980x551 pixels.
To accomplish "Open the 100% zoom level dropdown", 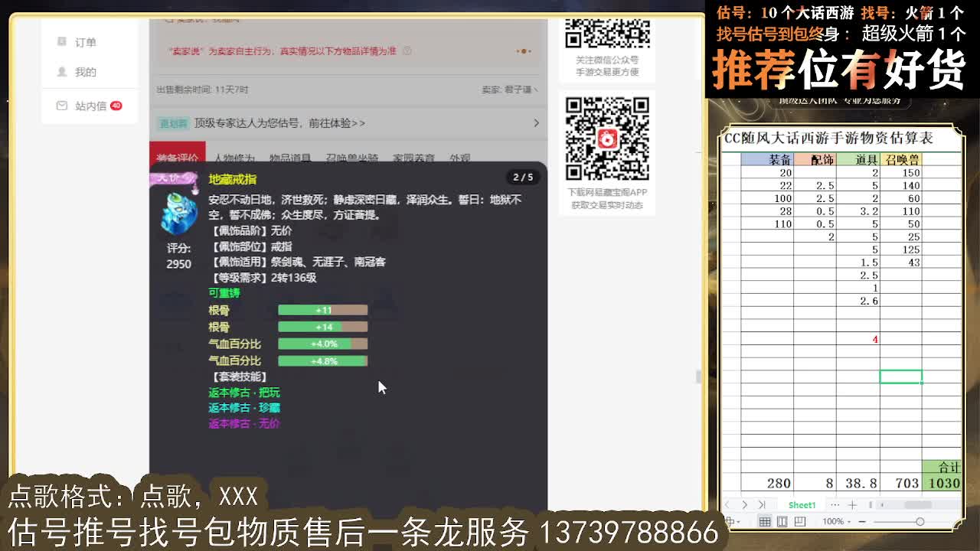I will click(x=835, y=521).
